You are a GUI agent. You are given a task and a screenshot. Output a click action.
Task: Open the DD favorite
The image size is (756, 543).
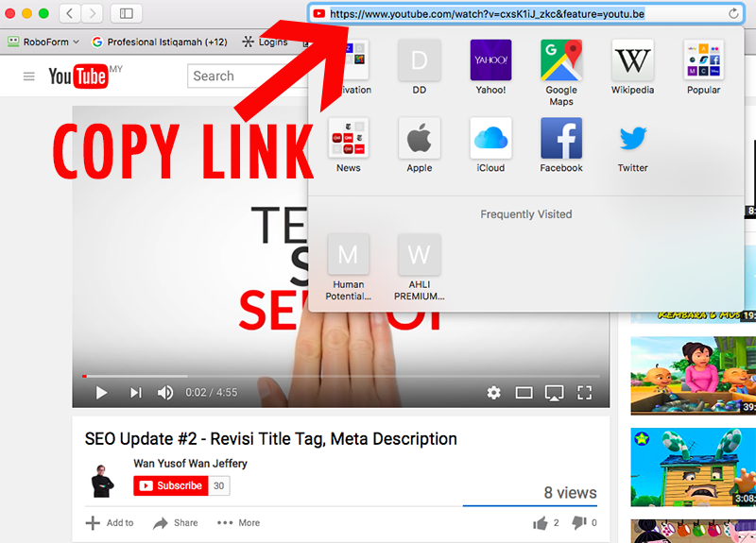coord(419,67)
